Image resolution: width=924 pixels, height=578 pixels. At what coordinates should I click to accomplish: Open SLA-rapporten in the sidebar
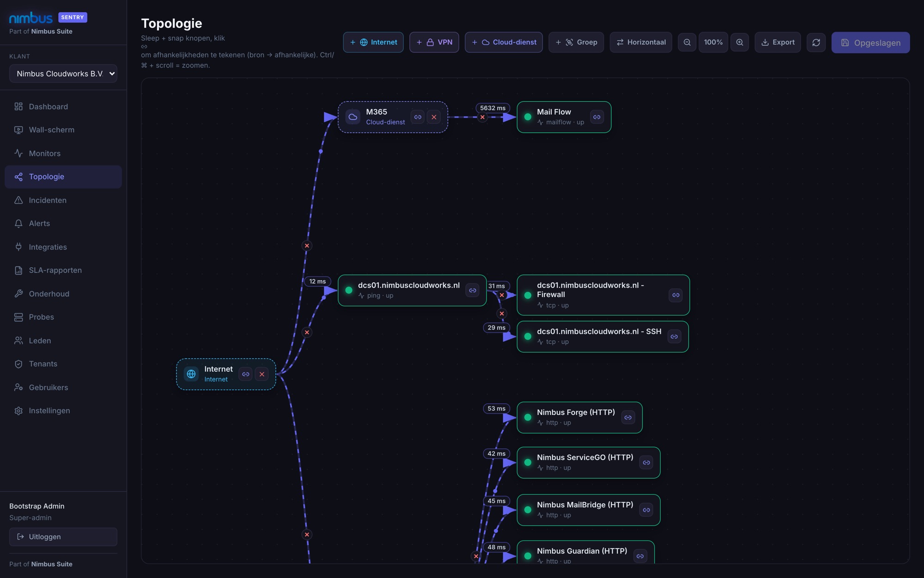click(63, 270)
